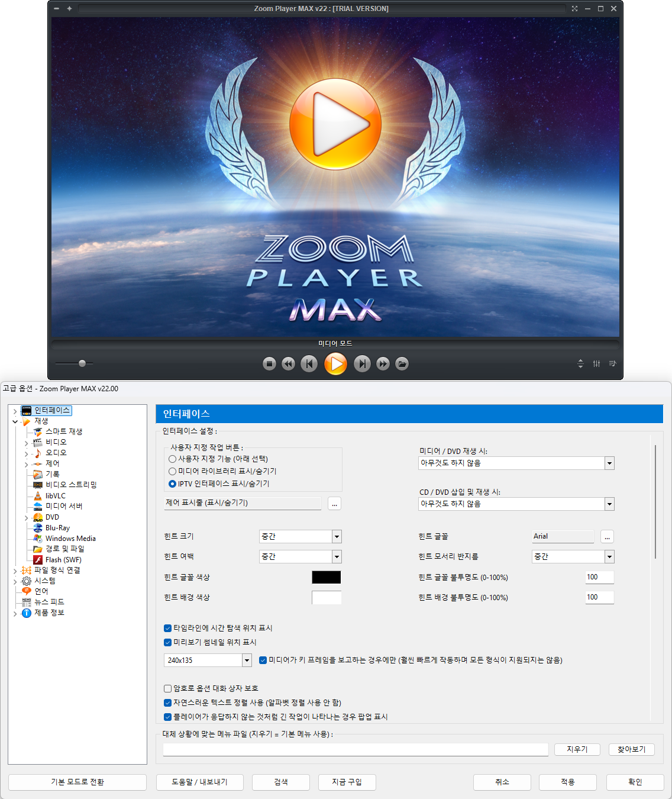Click the 검색 button
This screenshot has width=672, height=799.
tap(281, 782)
